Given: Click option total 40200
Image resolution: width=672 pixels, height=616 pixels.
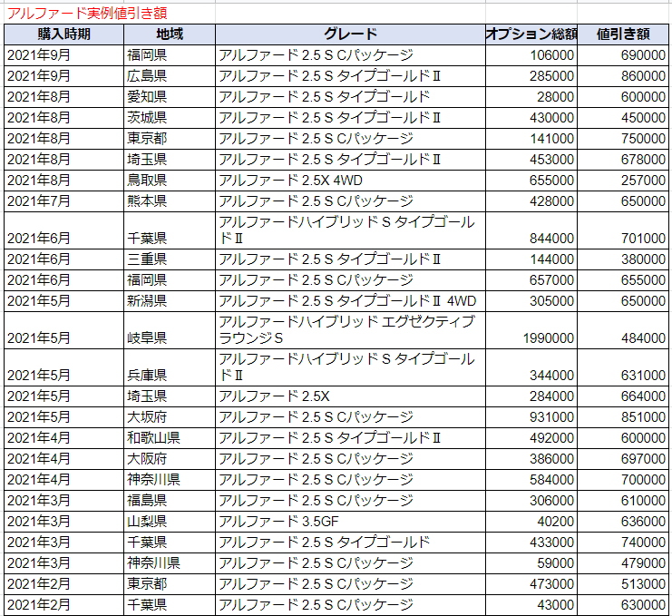Looking at the screenshot, I should 531,522.
